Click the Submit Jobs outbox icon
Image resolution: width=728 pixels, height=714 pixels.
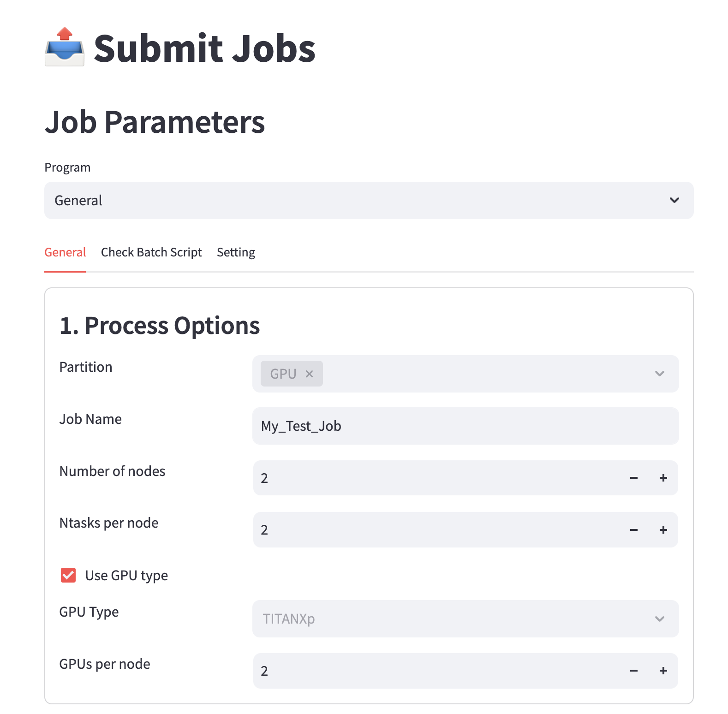coord(65,48)
